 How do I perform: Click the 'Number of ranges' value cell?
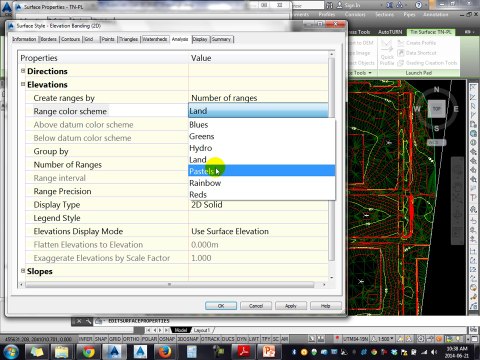[258, 98]
